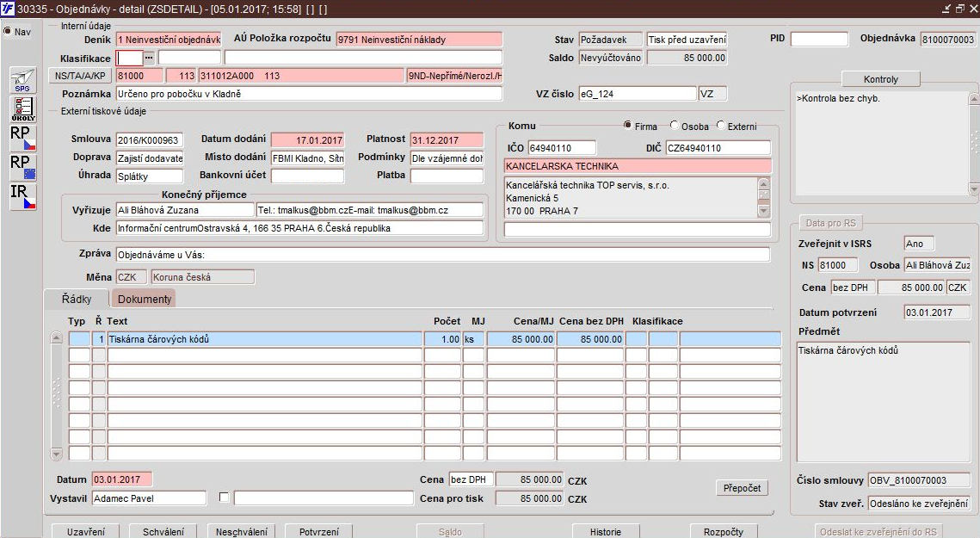Click the AÚ Položka rozpočtu field
Viewport: 980px width, 538px height.
(x=419, y=40)
